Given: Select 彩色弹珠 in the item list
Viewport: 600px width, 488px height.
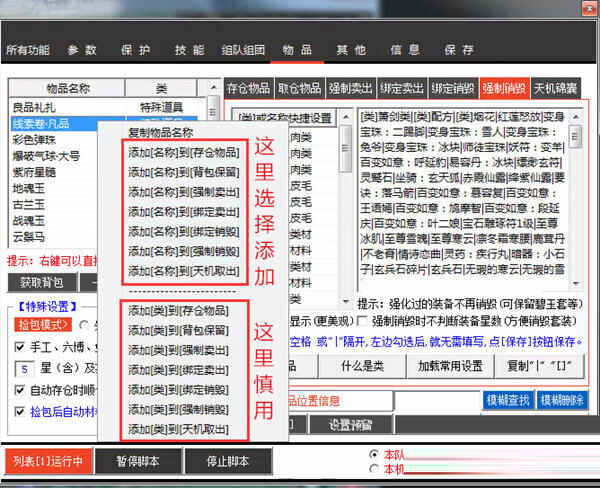Looking at the screenshot, I should (x=34, y=140).
